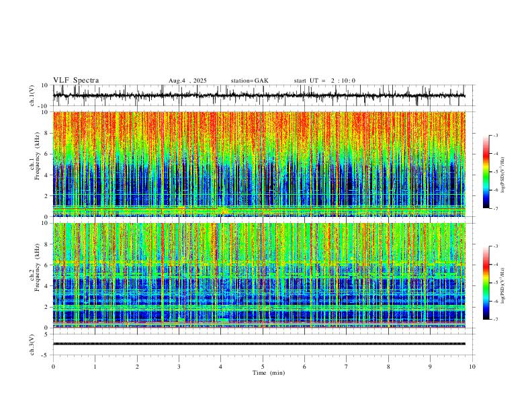Click the '-7' value on ch.2 color bar
The width and height of the screenshot is (532, 411).
click(495, 320)
